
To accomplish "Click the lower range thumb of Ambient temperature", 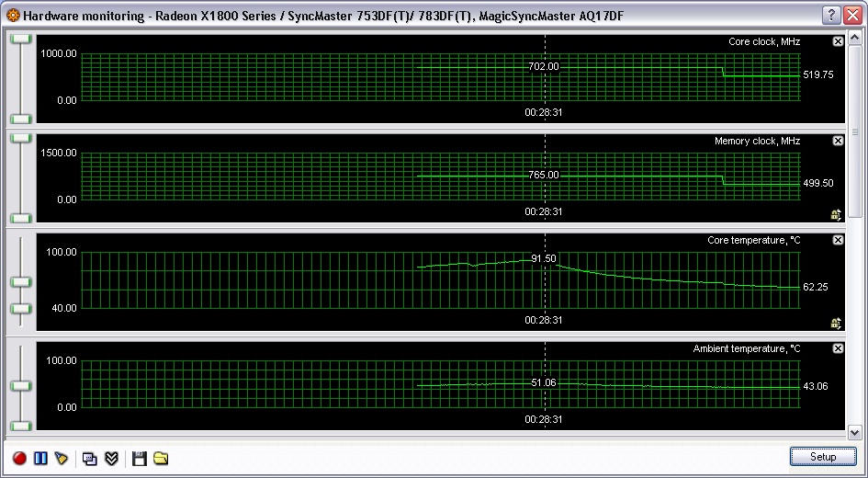I will point(22,426).
